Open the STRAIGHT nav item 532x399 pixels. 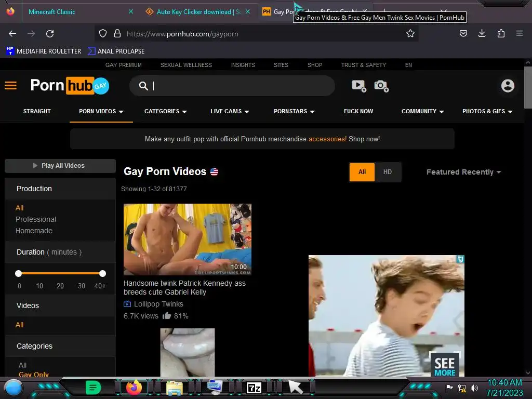click(37, 111)
